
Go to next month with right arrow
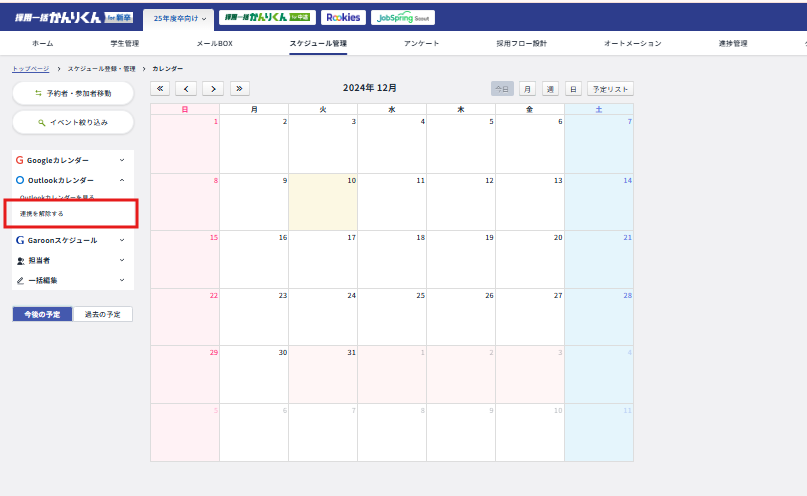(212, 88)
